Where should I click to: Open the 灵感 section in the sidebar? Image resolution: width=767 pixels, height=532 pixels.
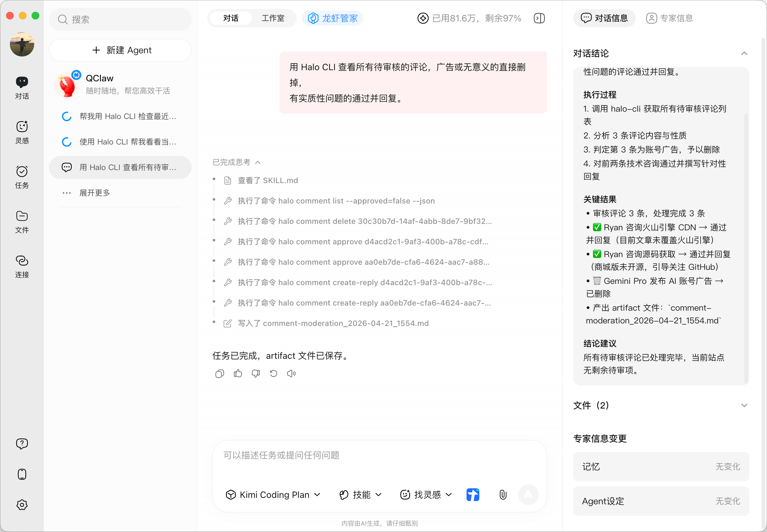pos(22,132)
